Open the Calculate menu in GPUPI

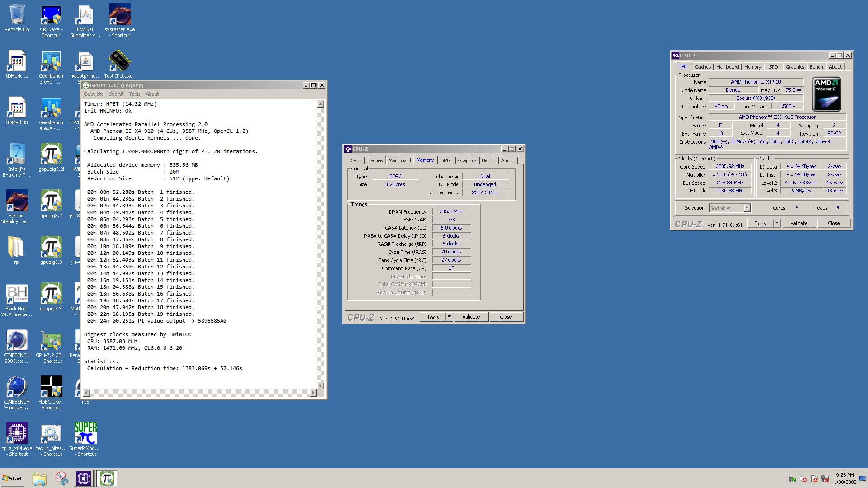pos(94,94)
